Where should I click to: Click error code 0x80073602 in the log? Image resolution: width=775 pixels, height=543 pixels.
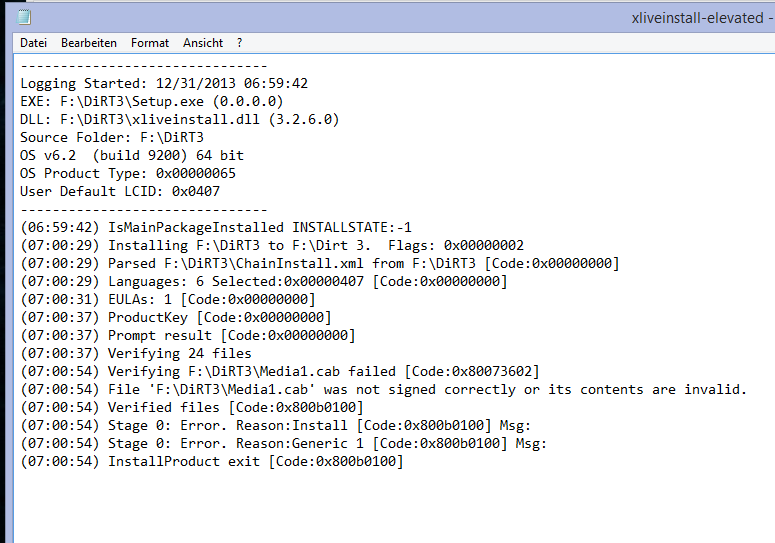[492, 371]
